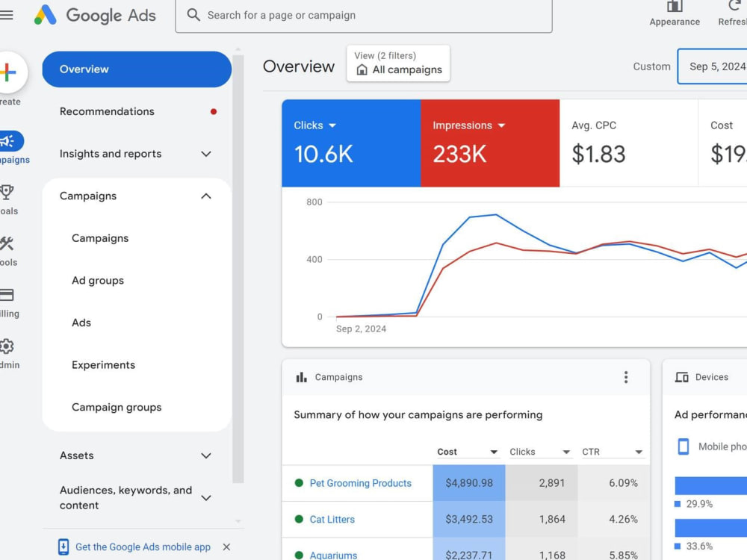
Task: Open Aquariums campaign link
Action: tap(333, 556)
